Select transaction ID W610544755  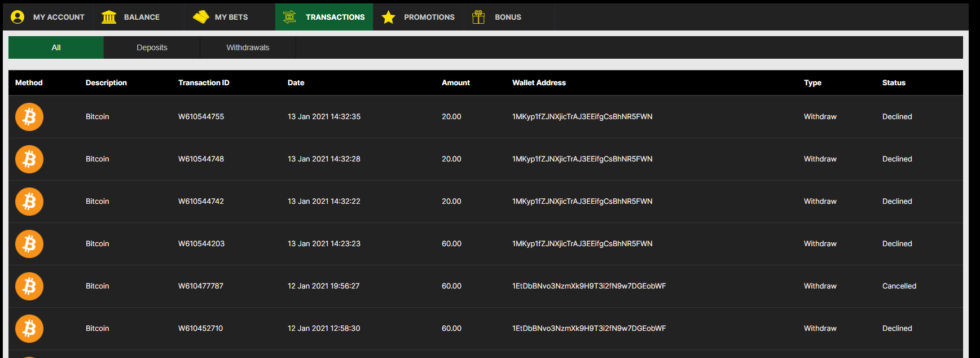(x=201, y=116)
